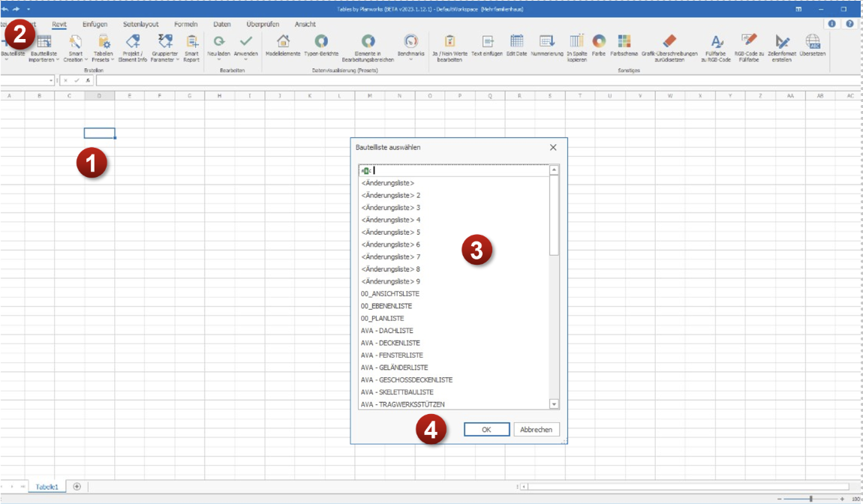Viewport: 863px width, 504px height.
Task: Expand the Benchmarks dropdown arrow
Action: (x=410, y=59)
